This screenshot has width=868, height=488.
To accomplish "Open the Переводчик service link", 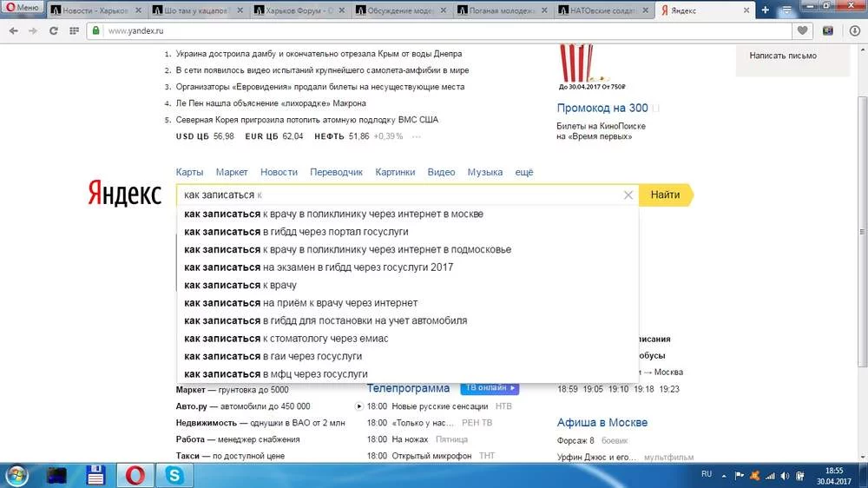I will pyautogui.click(x=336, y=172).
